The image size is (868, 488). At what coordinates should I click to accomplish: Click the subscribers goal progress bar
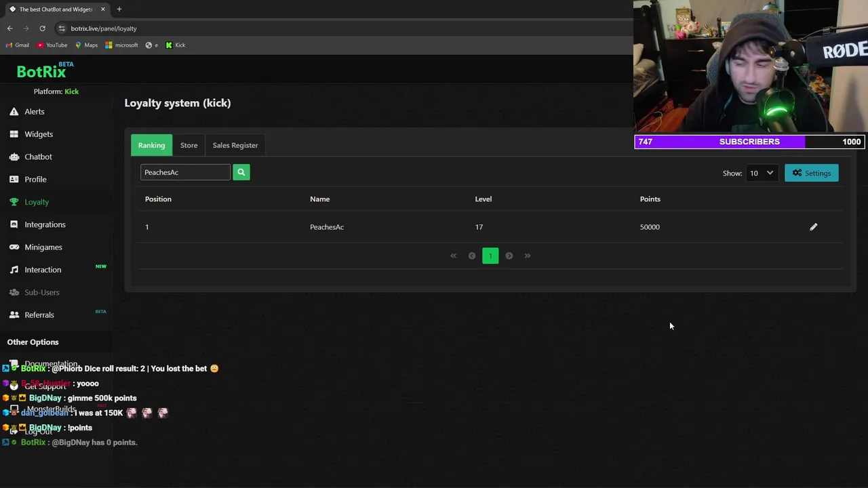tap(749, 142)
